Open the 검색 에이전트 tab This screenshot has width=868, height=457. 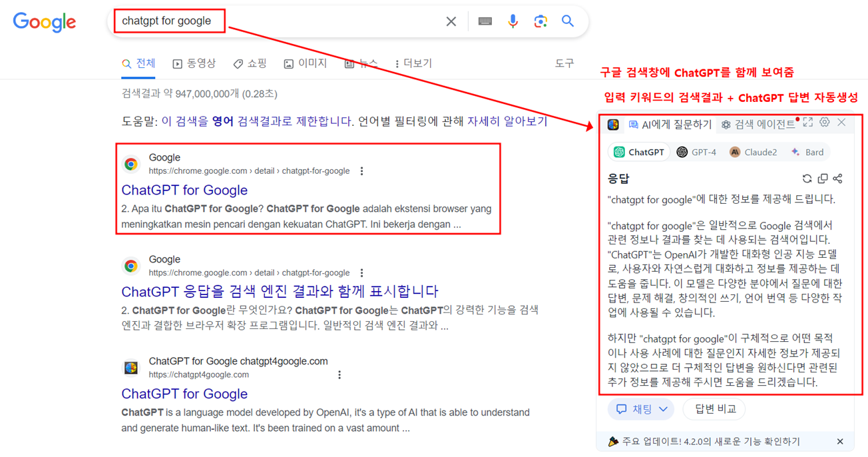[758, 125]
